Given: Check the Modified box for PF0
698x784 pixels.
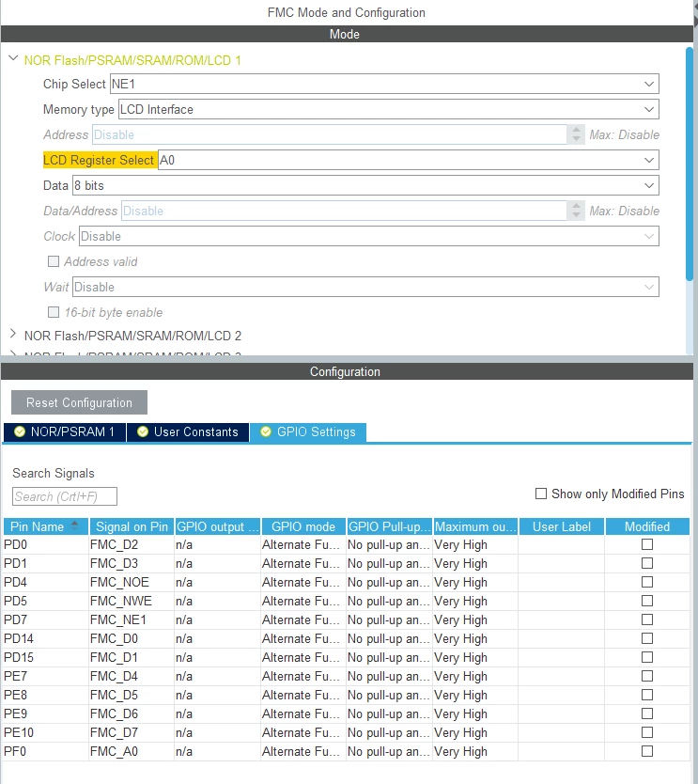Looking at the screenshot, I should pos(647,751).
